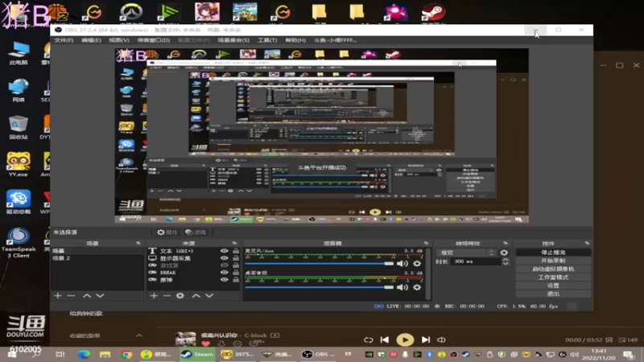Viewport: 644px width, 362px height.
Task: Mute the desktop audio speaker icon
Action: pyautogui.click(x=402, y=287)
